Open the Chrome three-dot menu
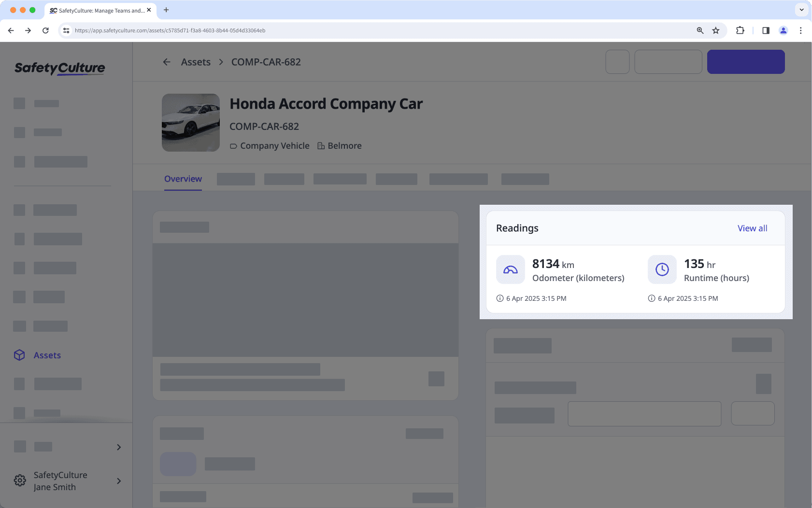812x508 pixels. (x=800, y=30)
